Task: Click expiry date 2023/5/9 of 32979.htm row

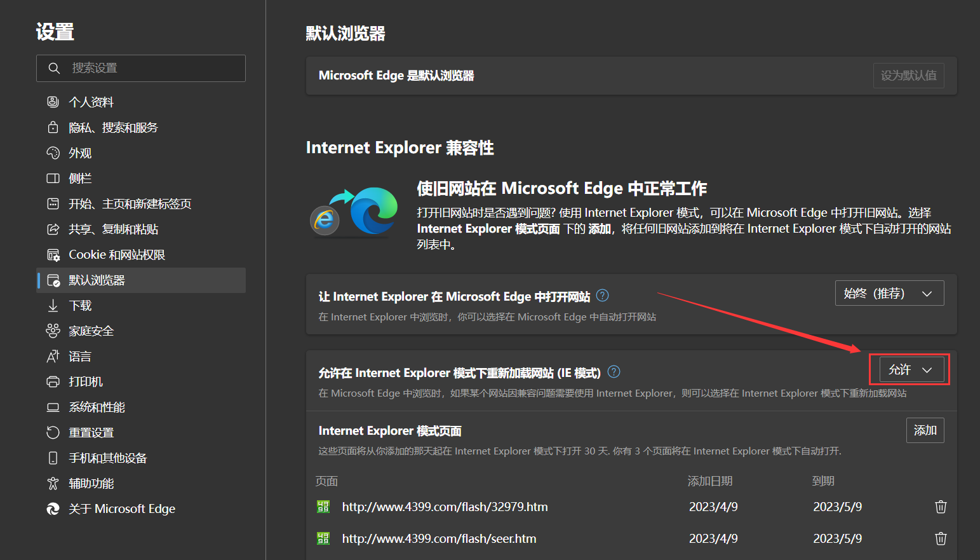Action: [838, 507]
